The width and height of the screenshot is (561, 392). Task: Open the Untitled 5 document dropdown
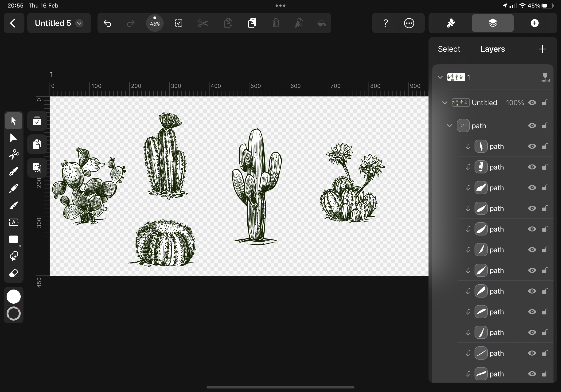[x=79, y=23]
